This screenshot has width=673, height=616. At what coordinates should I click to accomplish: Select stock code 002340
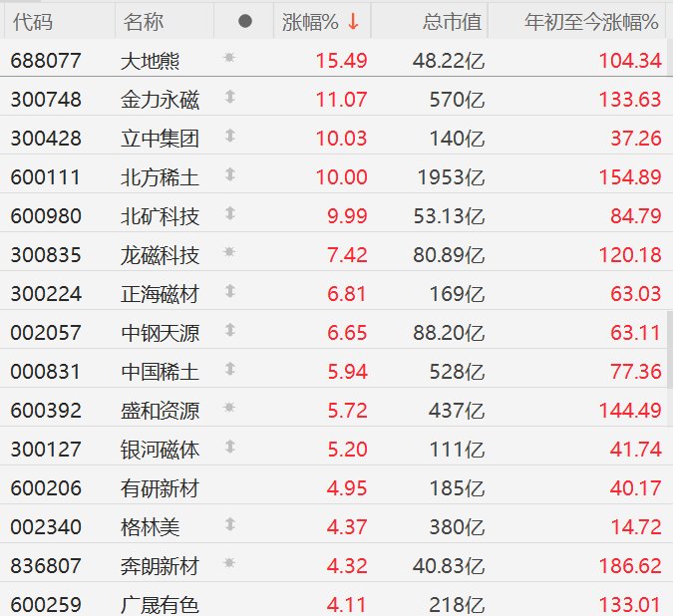point(46,527)
